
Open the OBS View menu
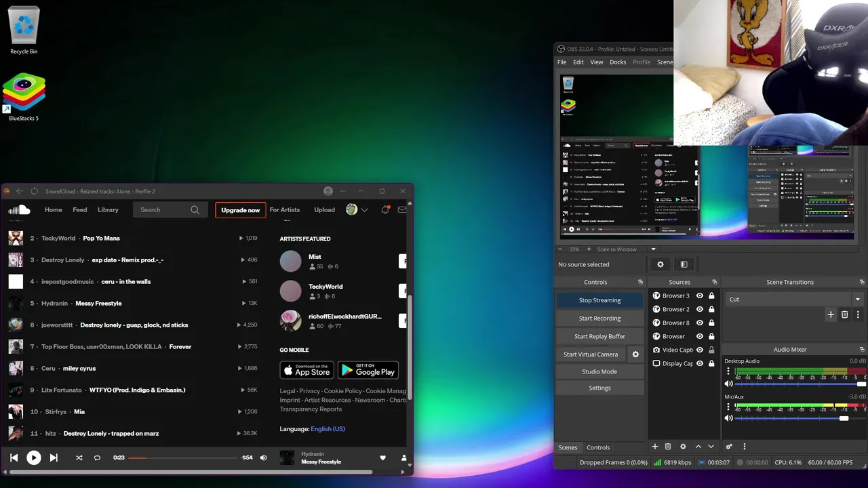597,62
